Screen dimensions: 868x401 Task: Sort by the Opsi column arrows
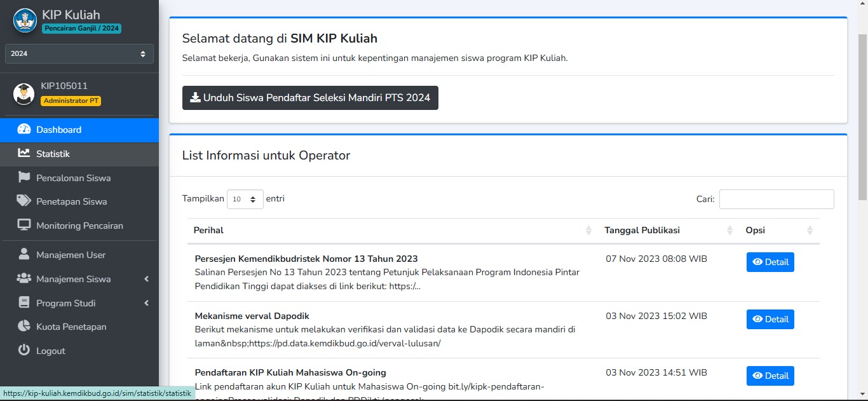click(810, 230)
